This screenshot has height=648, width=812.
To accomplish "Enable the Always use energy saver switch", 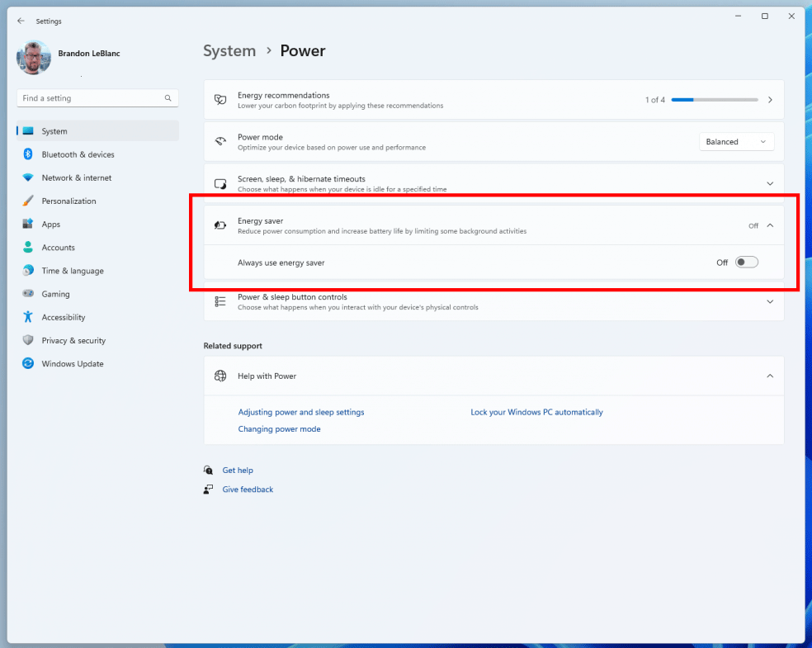I will (x=746, y=262).
